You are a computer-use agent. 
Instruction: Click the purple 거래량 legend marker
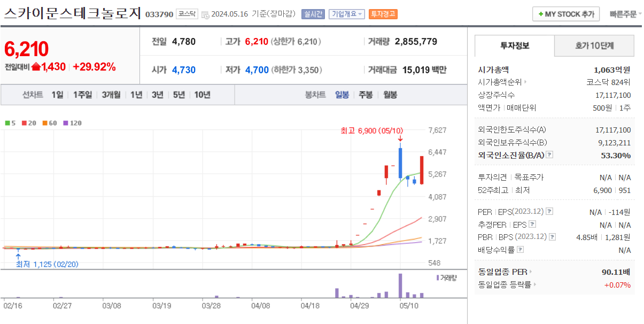(438, 277)
